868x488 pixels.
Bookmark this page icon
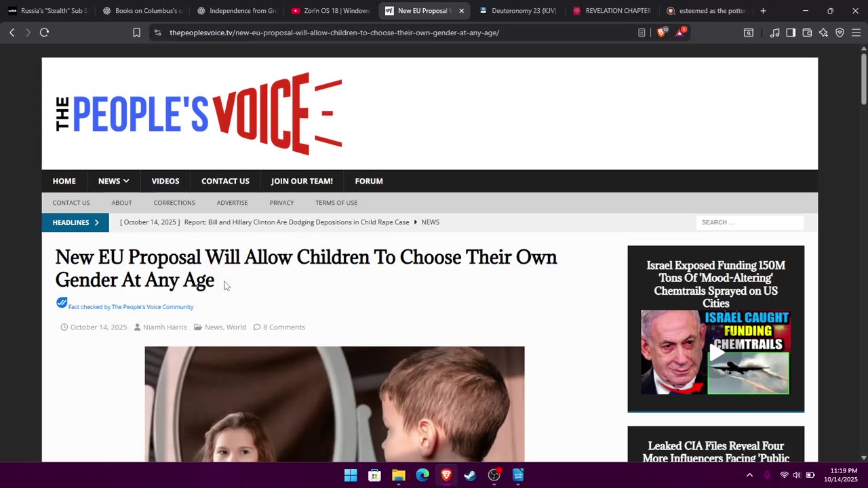(136, 33)
